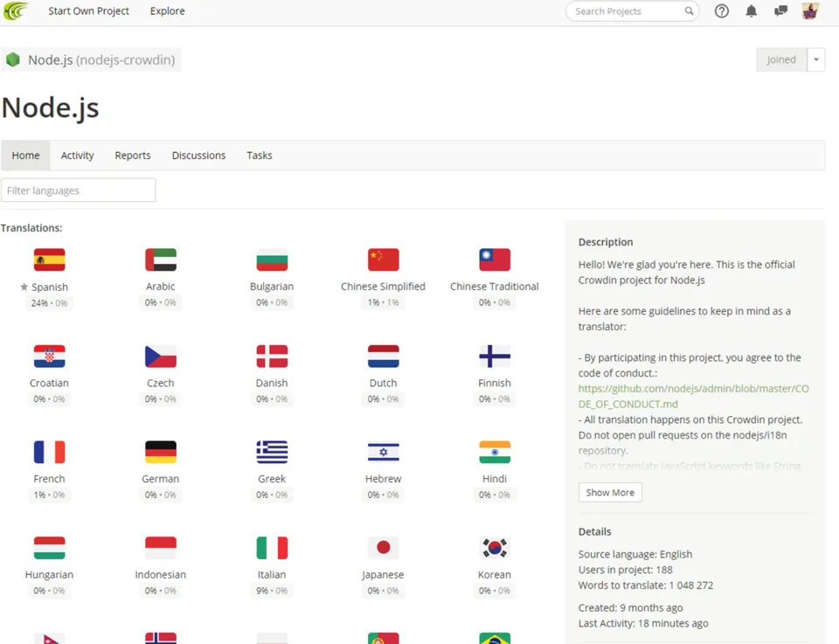
Task: Click the Crowdin logo icon
Action: pos(15,10)
